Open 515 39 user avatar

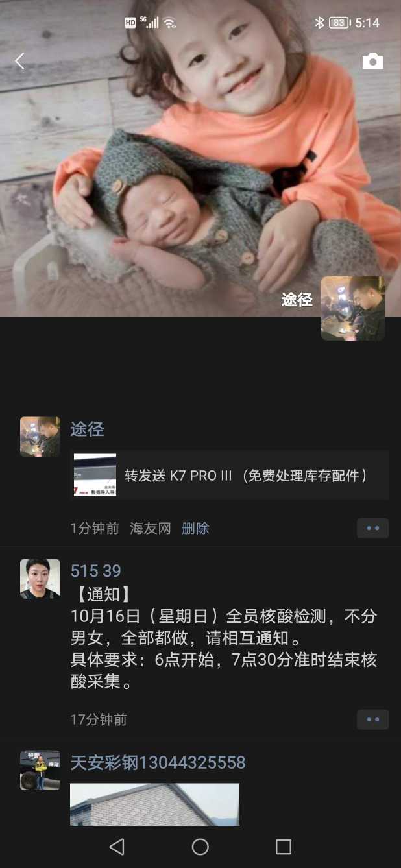(40, 579)
